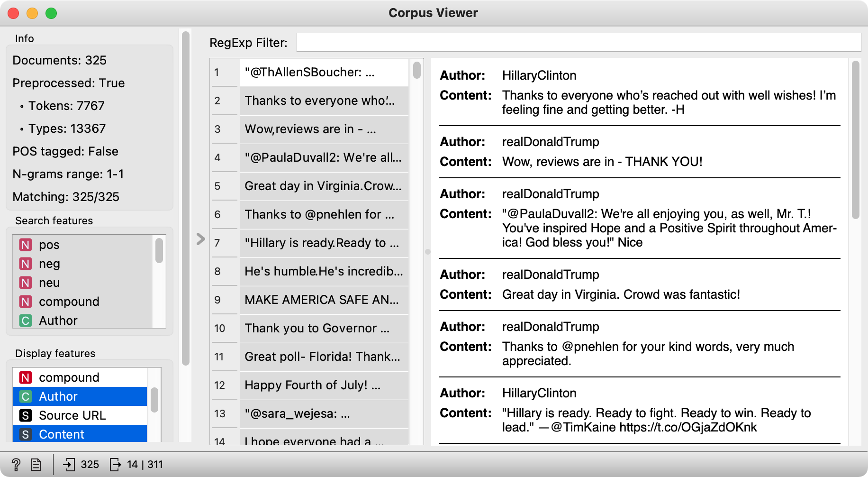The width and height of the screenshot is (868, 477).
Task: Open the t.co link in Hillary tweet
Action: coord(688,427)
